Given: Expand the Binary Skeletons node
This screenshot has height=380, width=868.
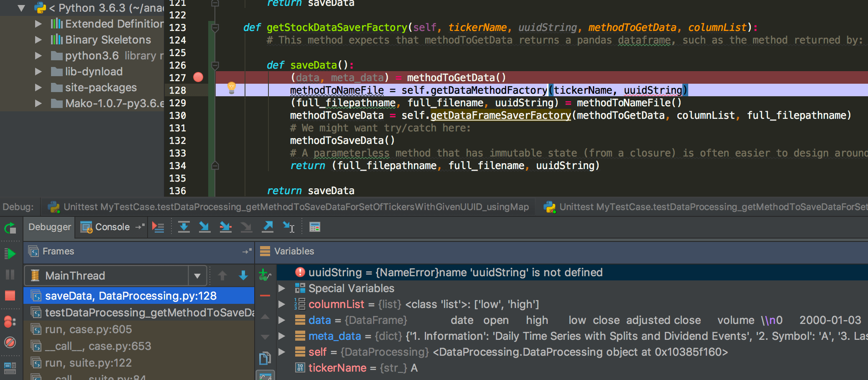Looking at the screenshot, I should click(38, 40).
